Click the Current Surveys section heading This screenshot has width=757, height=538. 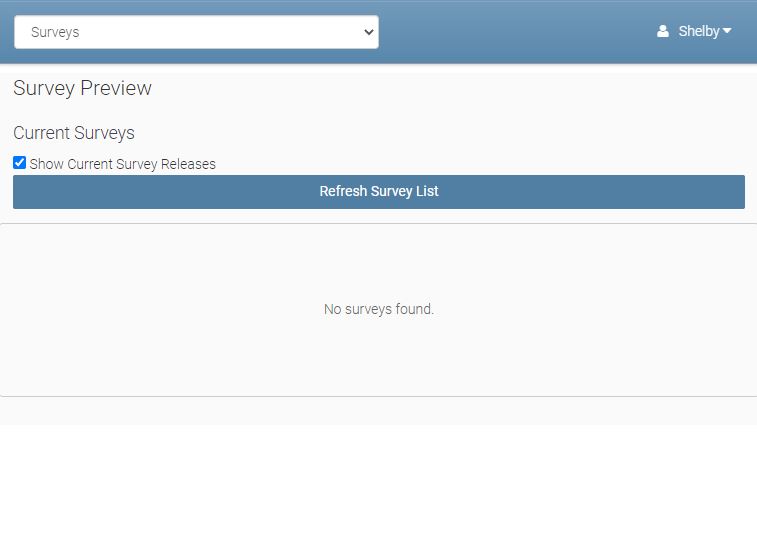coord(74,133)
